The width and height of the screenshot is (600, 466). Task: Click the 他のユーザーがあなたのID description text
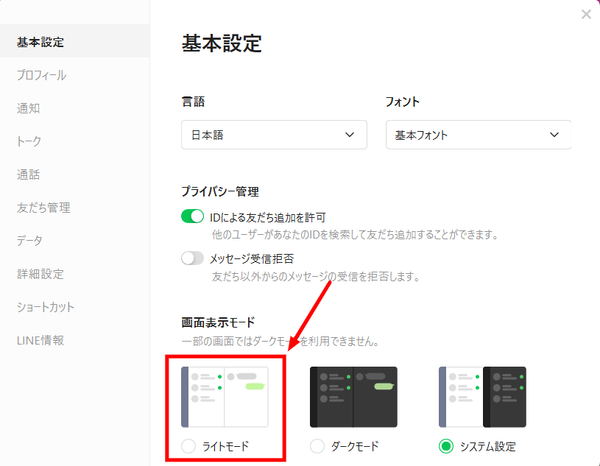pyautogui.click(x=355, y=235)
